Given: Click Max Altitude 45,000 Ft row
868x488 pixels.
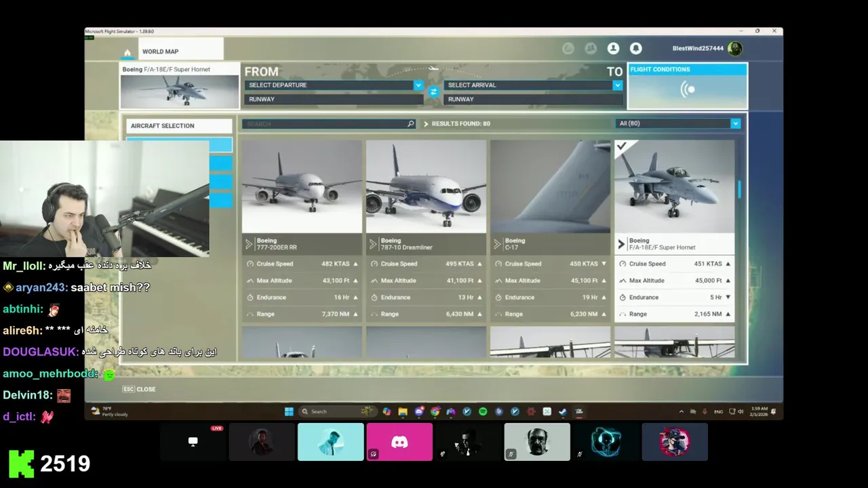Looking at the screenshot, I should click(x=674, y=281).
